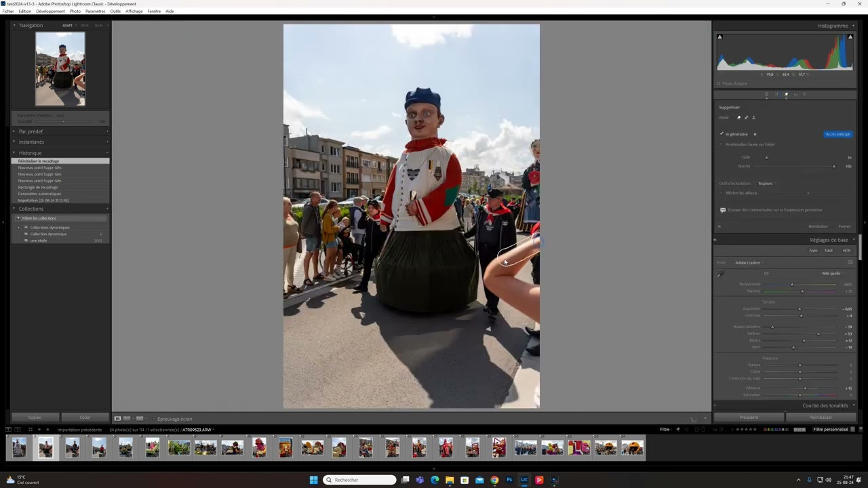This screenshot has height=488, width=868.
Task: Click the Navigation preview thumbnail
Action: tap(60, 69)
